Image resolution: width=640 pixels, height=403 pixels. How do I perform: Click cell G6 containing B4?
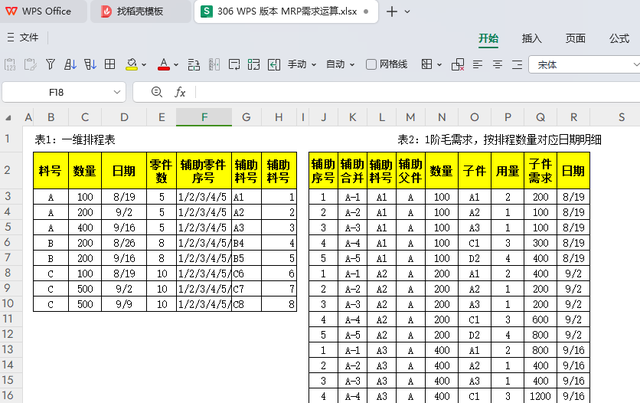(x=246, y=243)
